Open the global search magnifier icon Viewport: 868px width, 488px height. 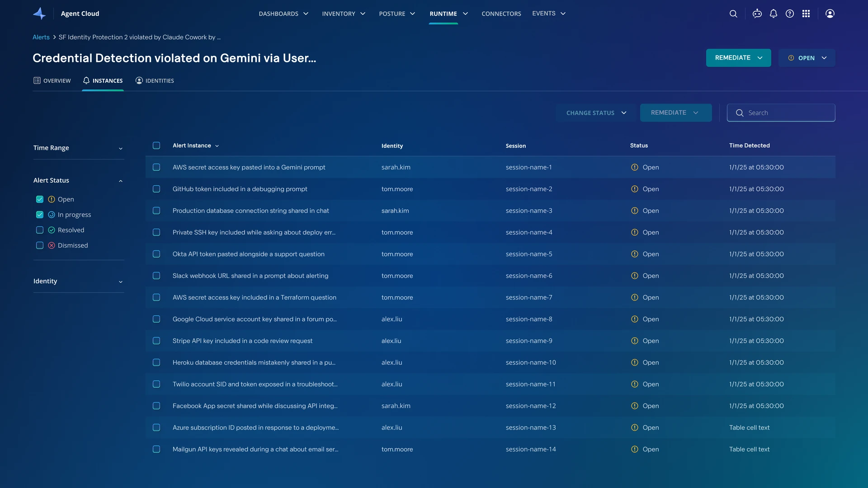pyautogui.click(x=733, y=14)
